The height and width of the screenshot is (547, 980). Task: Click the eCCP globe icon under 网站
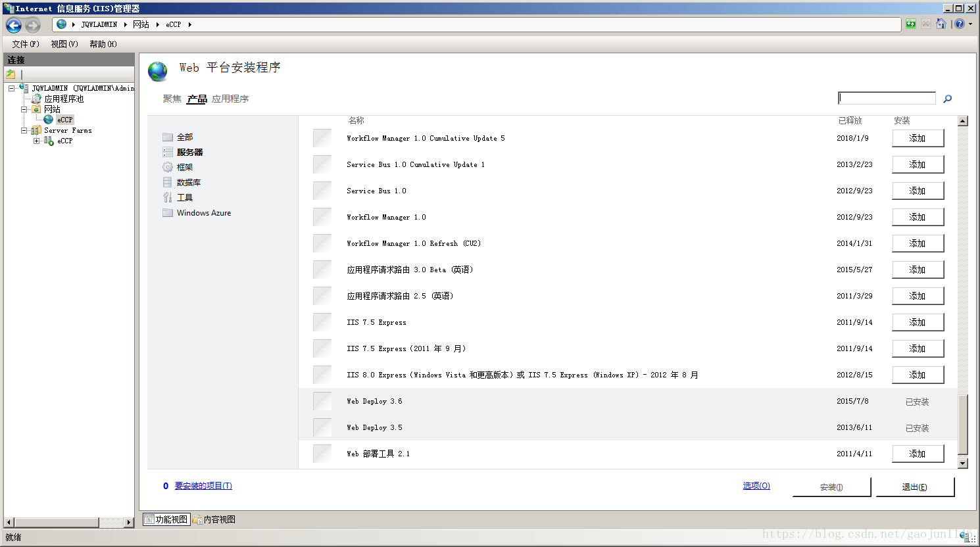point(49,120)
